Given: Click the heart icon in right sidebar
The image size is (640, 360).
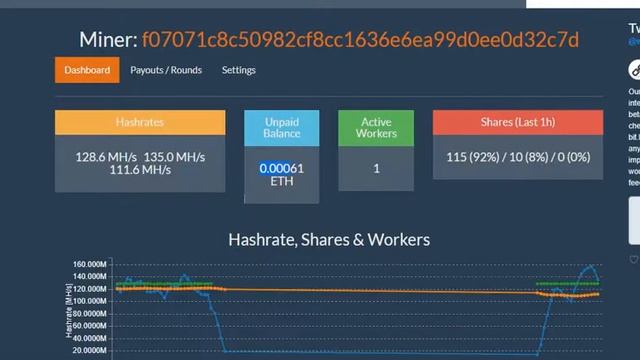Looking at the screenshot, I should [634, 259].
